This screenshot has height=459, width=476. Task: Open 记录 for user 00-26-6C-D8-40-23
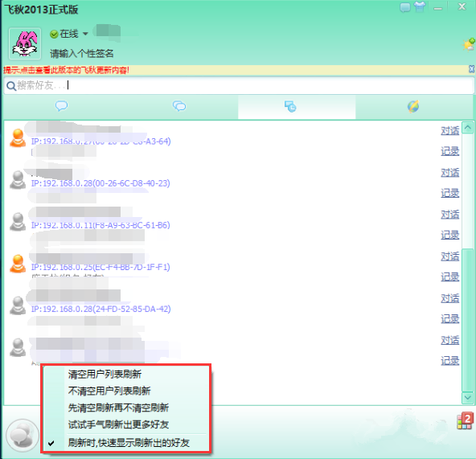[450, 193]
